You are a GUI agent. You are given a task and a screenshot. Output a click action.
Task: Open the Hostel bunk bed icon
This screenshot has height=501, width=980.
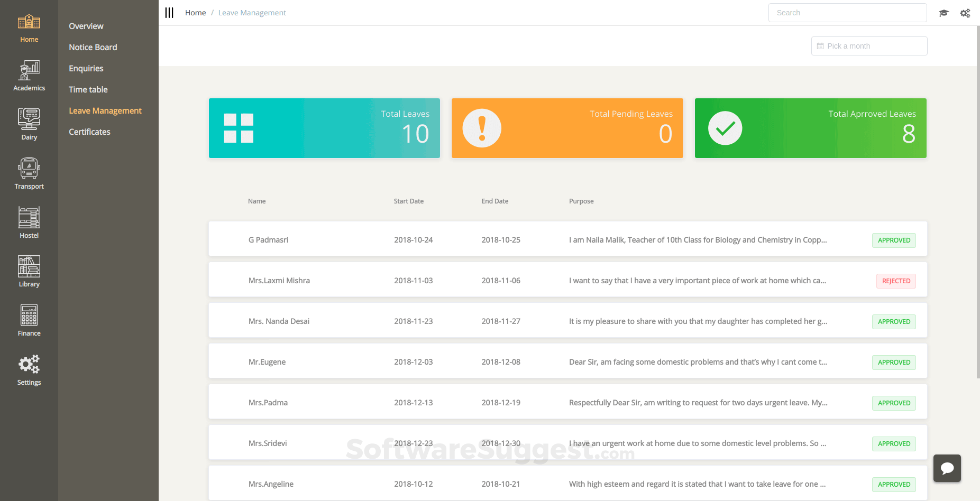click(29, 218)
